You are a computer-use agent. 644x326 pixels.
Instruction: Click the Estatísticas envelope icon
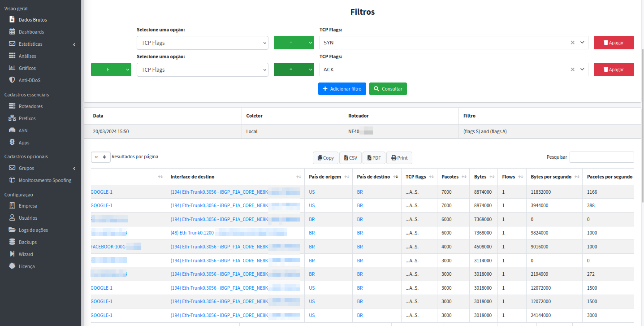[12, 44]
